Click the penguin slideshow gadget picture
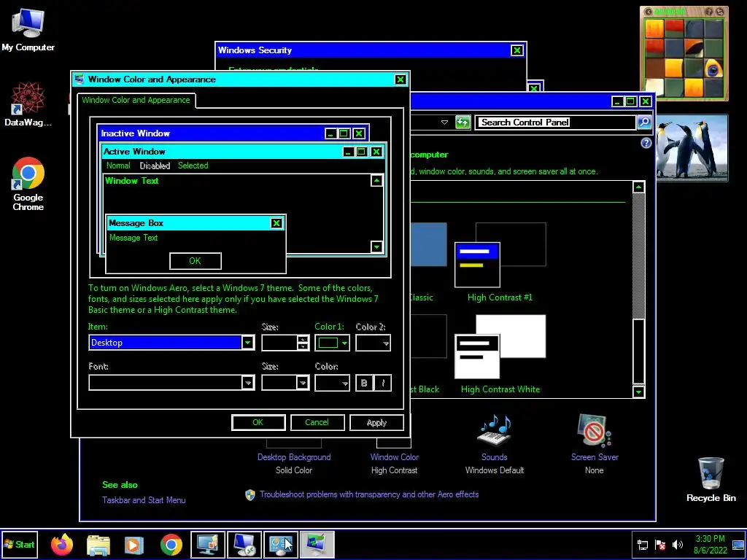 coord(692,147)
